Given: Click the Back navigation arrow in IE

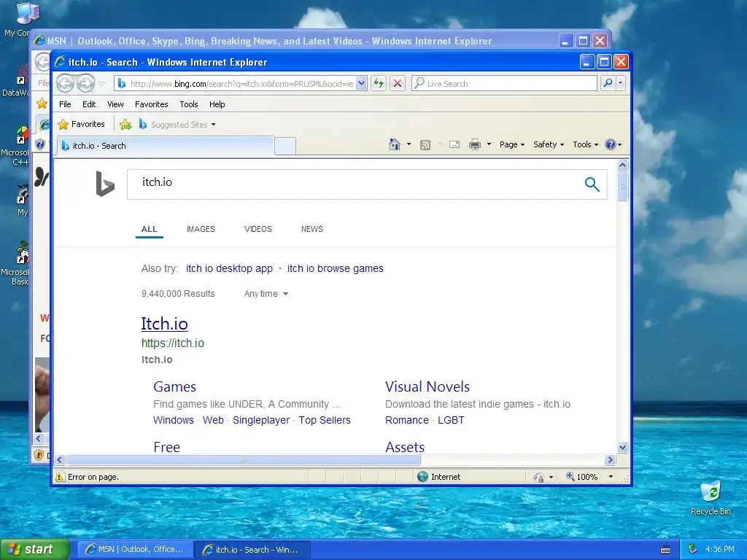Looking at the screenshot, I should [x=65, y=83].
